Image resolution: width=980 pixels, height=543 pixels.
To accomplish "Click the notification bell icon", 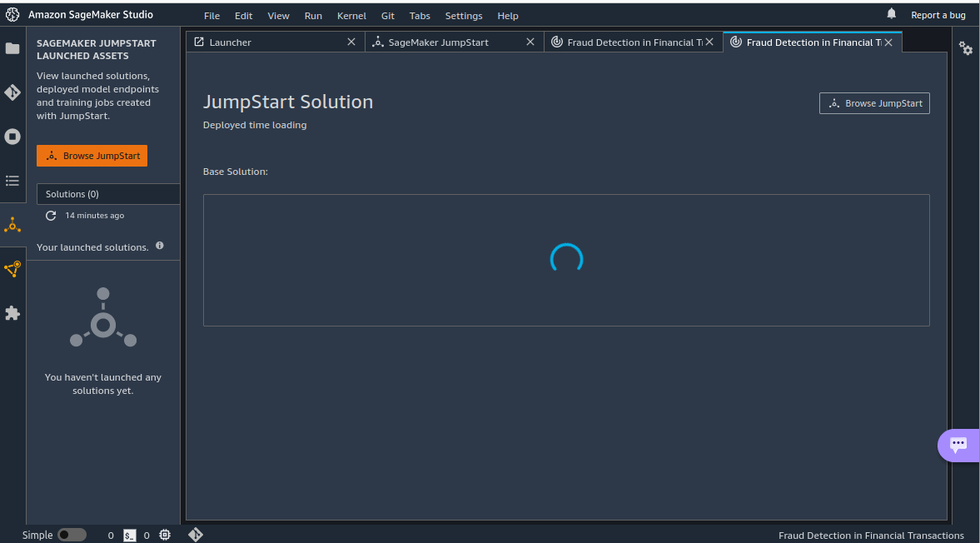I will tap(891, 14).
